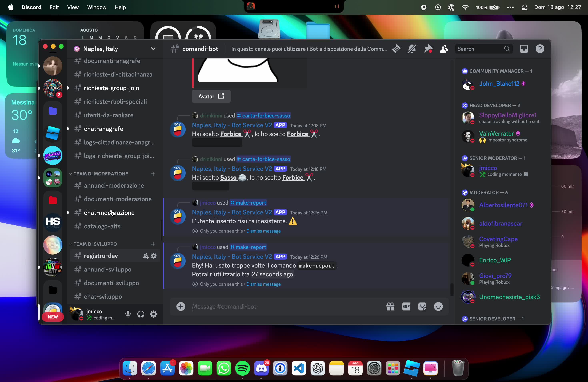Open the Threads icon in channel header
This screenshot has height=382, width=588.
tap(396, 49)
